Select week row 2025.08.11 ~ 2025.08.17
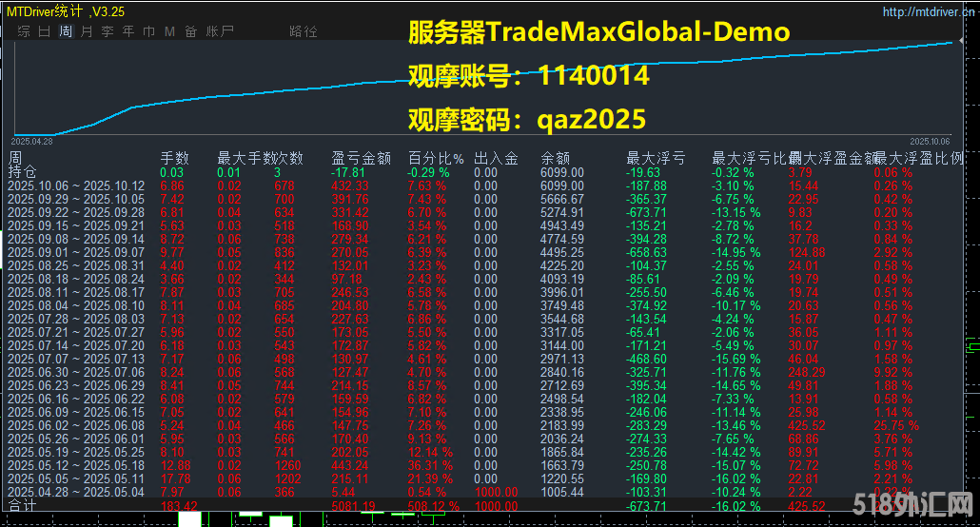Screen dimensions: 980x527 click(x=76, y=293)
